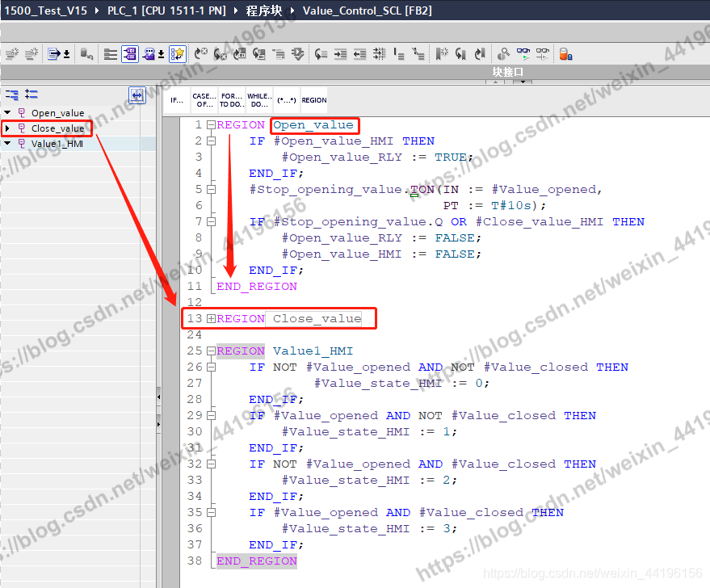Image resolution: width=710 pixels, height=588 pixels.
Task: Collapse Open_value tree node
Action: click(7, 112)
